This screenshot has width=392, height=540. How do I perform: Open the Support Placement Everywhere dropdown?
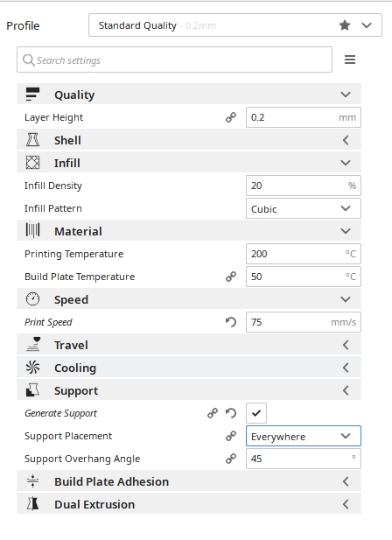304,436
